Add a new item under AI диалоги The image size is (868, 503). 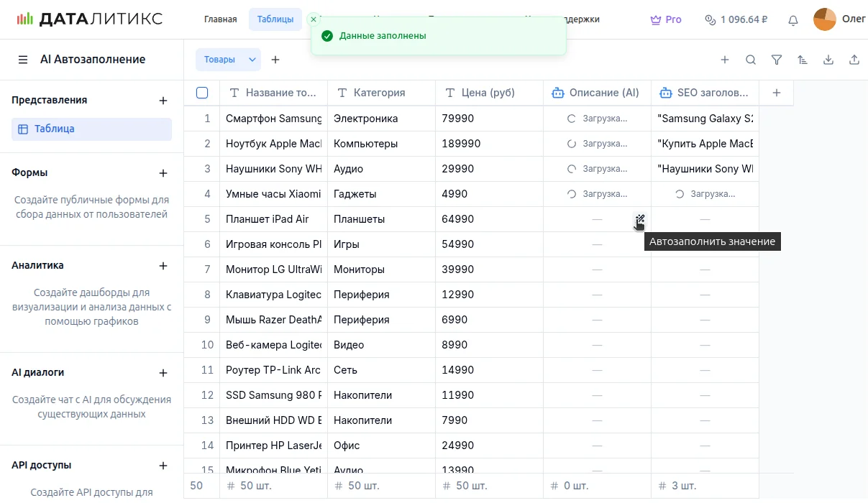[163, 373]
